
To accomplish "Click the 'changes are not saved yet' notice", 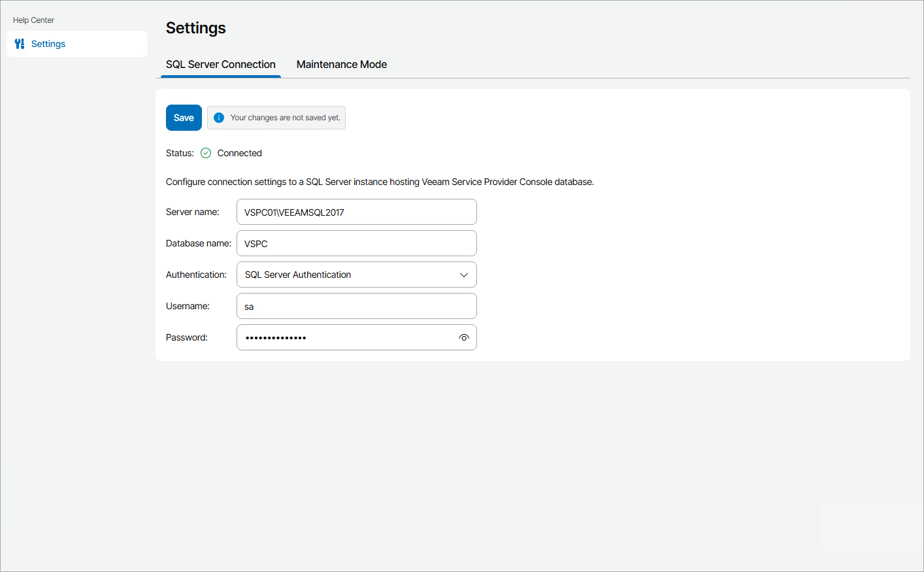I will (285, 118).
